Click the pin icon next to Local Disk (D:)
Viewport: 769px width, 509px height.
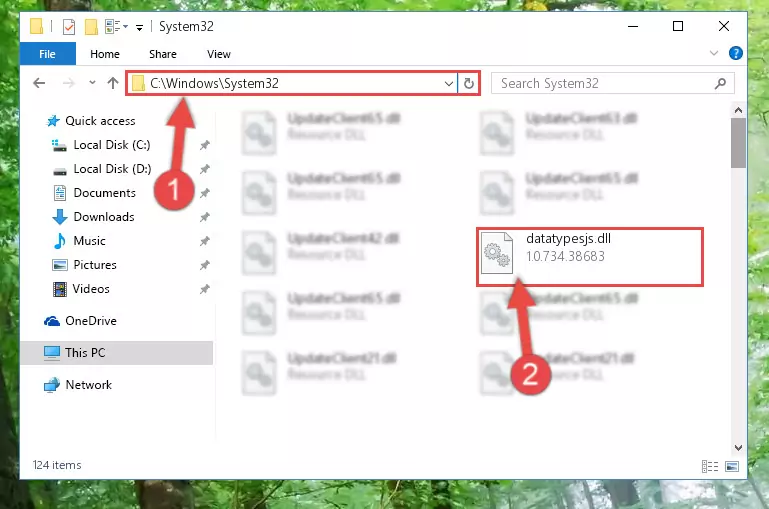(205, 169)
